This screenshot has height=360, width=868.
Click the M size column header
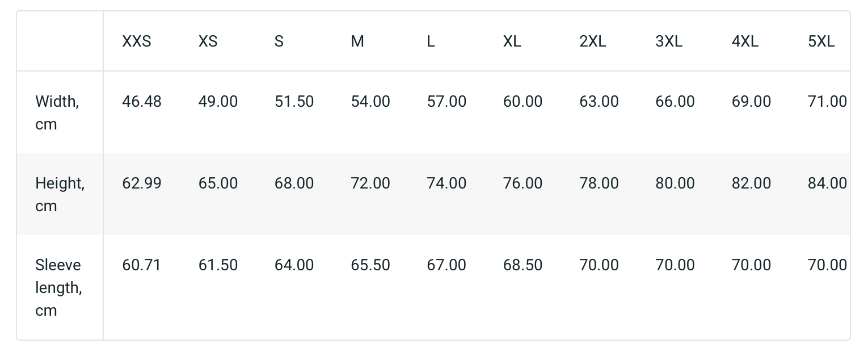click(x=357, y=41)
